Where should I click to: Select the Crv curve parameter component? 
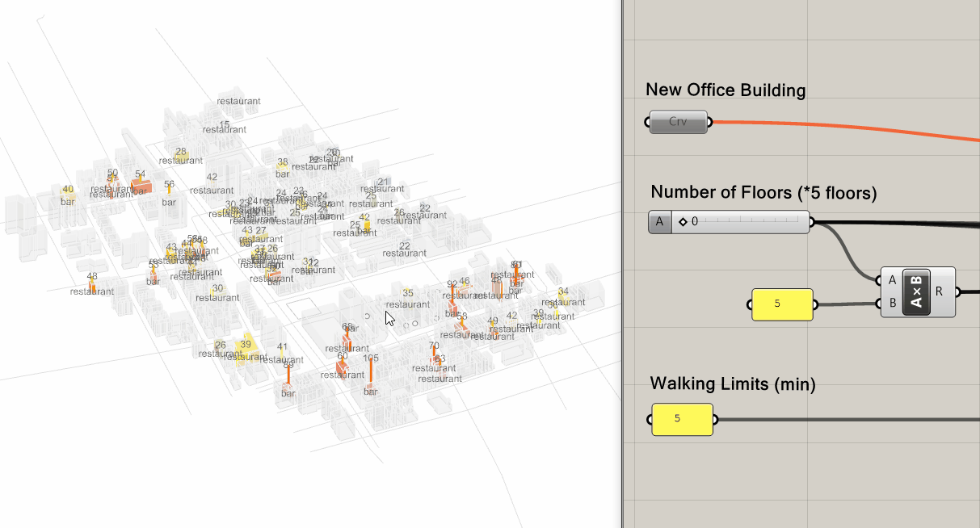tap(679, 123)
